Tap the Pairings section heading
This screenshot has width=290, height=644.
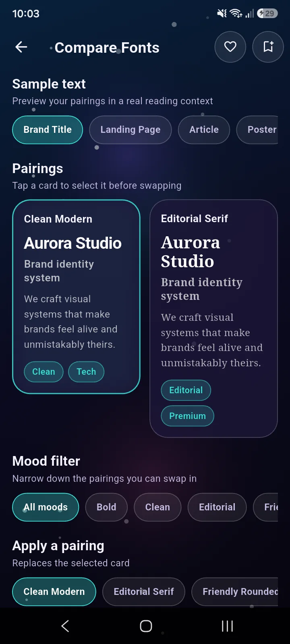pos(38,168)
